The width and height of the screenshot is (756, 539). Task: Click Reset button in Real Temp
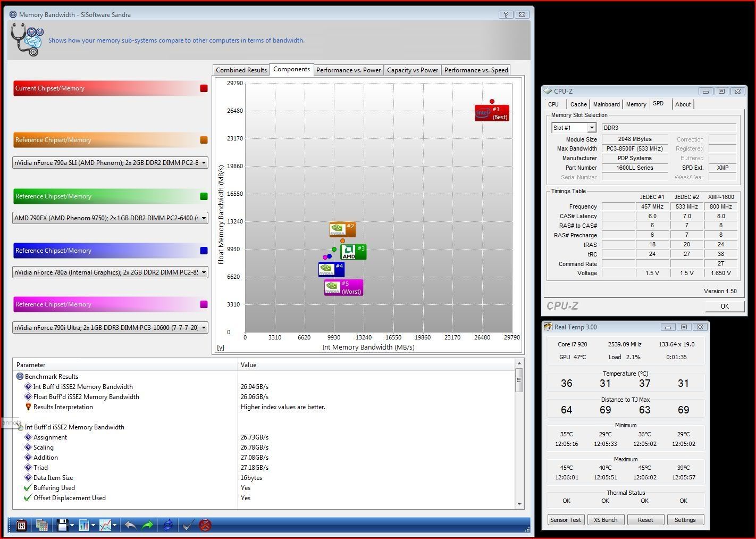[645, 520]
